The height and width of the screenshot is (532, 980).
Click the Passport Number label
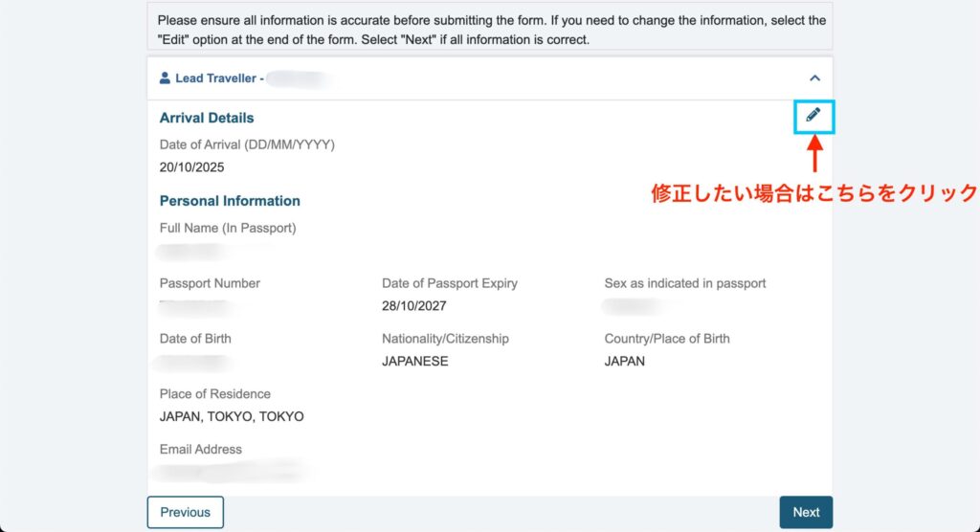(x=210, y=283)
